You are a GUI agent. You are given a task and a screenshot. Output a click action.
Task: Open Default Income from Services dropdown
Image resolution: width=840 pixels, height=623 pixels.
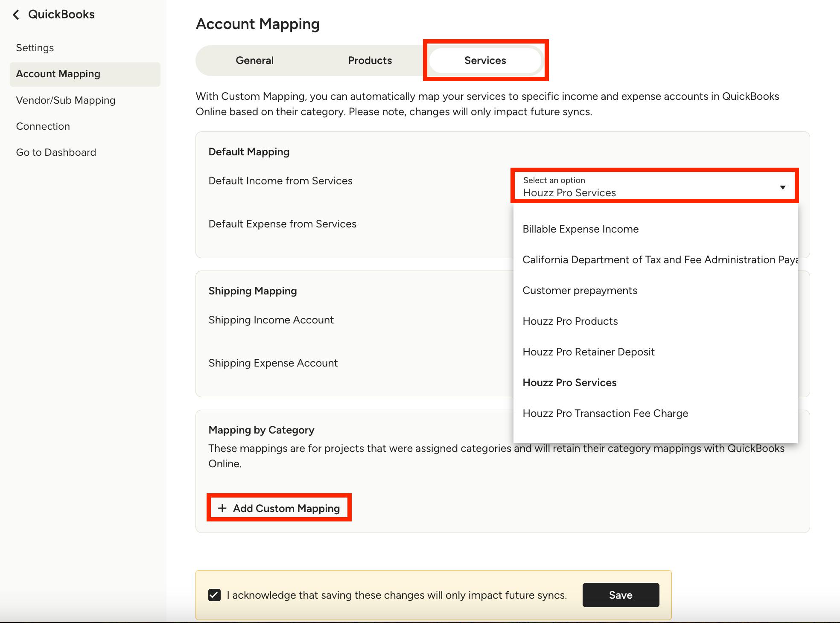click(654, 186)
